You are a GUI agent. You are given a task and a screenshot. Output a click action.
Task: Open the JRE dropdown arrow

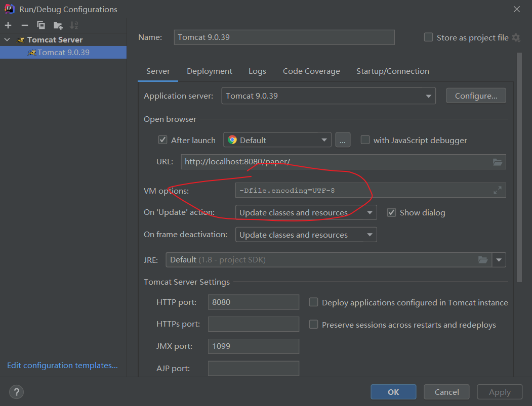pyautogui.click(x=499, y=260)
